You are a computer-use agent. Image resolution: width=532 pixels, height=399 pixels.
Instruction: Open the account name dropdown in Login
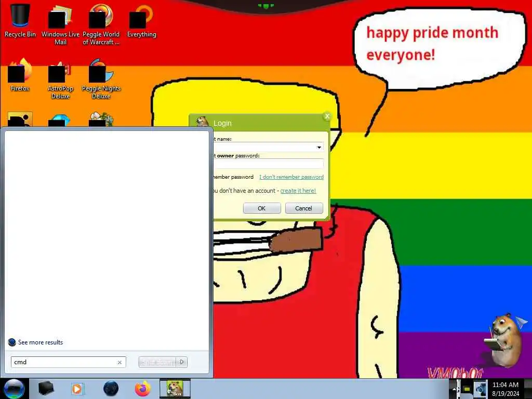point(319,147)
